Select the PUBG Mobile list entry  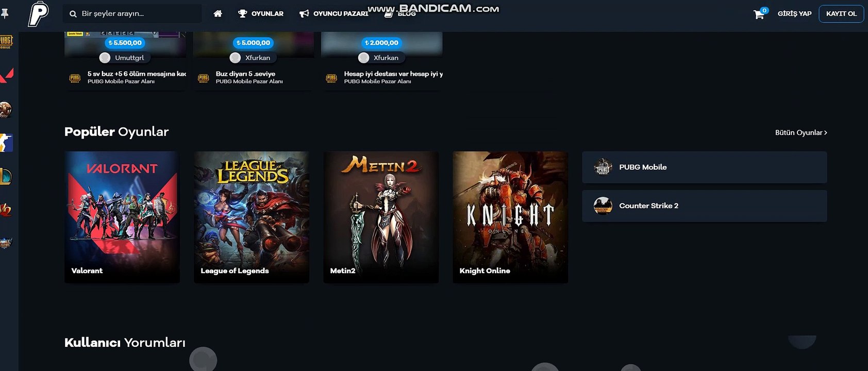pyautogui.click(x=705, y=167)
